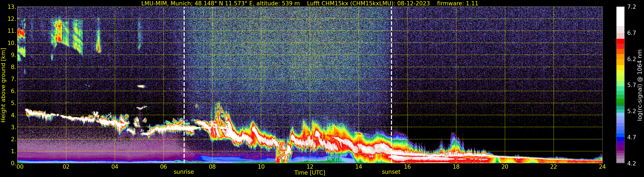Image resolution: width=644 pixels, height=177 pixels.
Task: Click the 08 time tick label
Action: pyautogui.click(x=212, y=167)
